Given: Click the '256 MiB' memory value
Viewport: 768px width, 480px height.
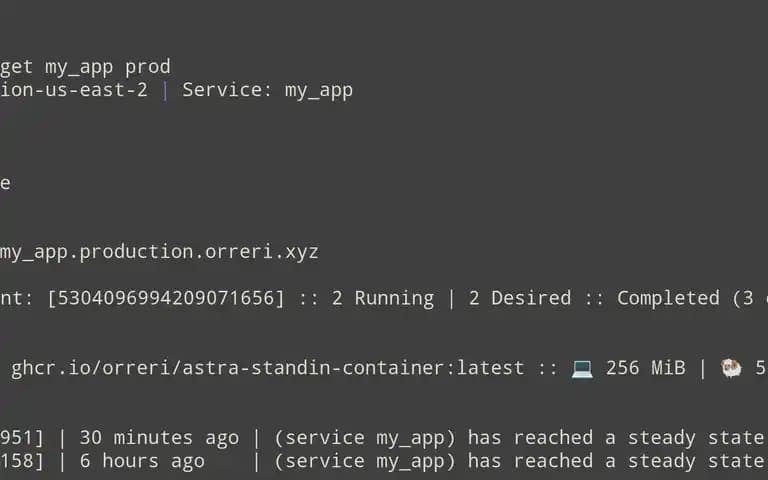Looking at the screenshot, I should point(646,368).
